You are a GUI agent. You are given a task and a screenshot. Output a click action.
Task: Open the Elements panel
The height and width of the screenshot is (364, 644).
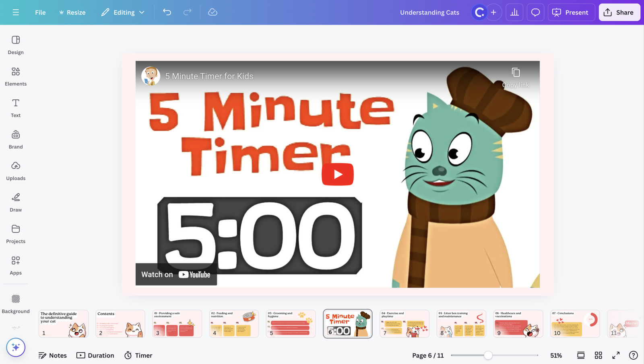(16, 76)
